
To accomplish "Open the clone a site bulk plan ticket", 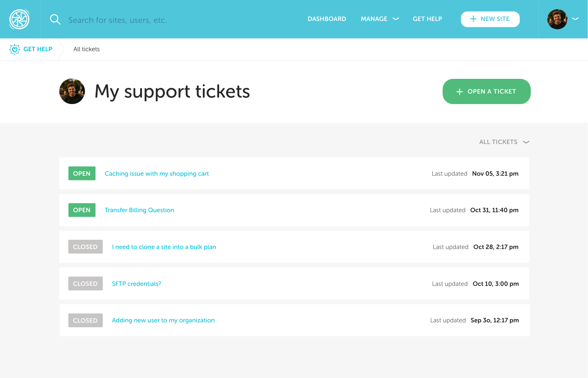I will (164, 247).
